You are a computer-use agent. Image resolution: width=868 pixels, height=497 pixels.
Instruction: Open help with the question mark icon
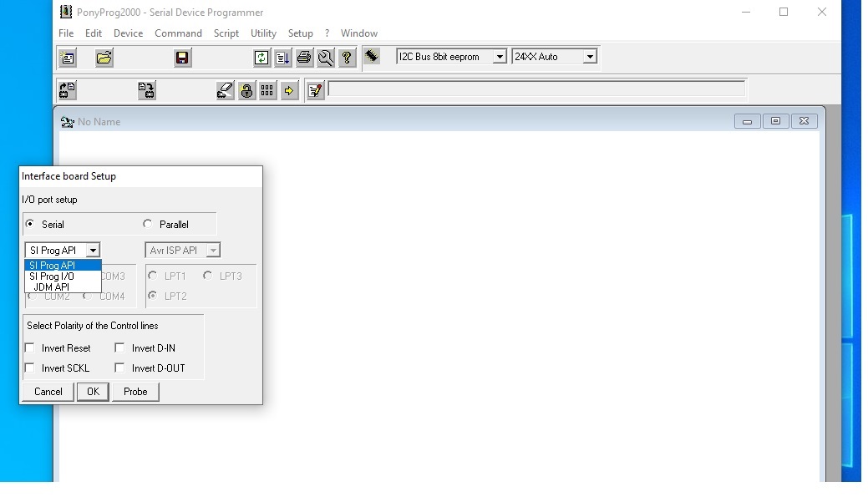pos(347,58)
